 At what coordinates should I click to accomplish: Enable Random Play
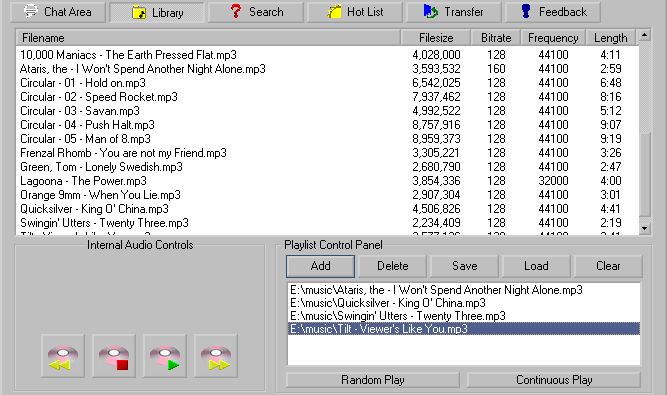click(x=373, y=380)
